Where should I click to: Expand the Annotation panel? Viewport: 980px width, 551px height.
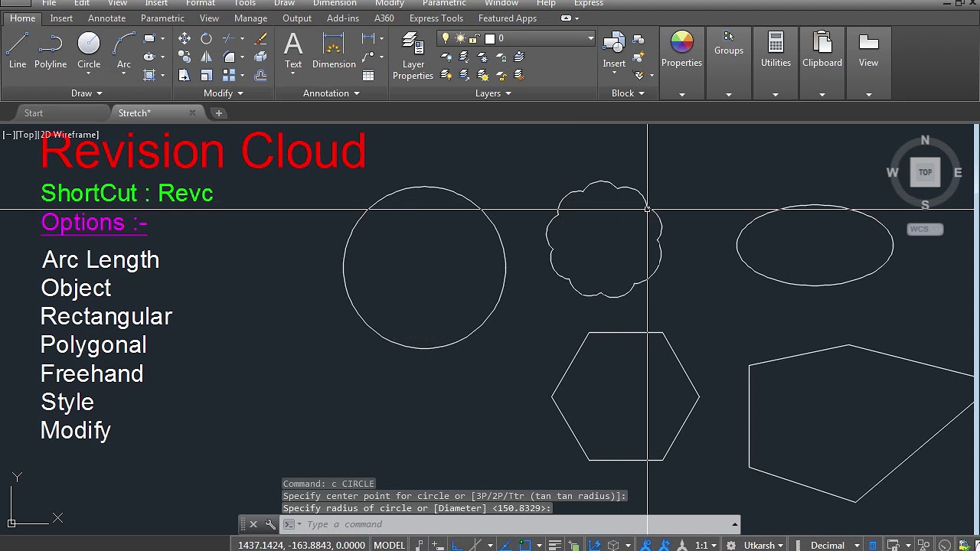tap(331, 93)
